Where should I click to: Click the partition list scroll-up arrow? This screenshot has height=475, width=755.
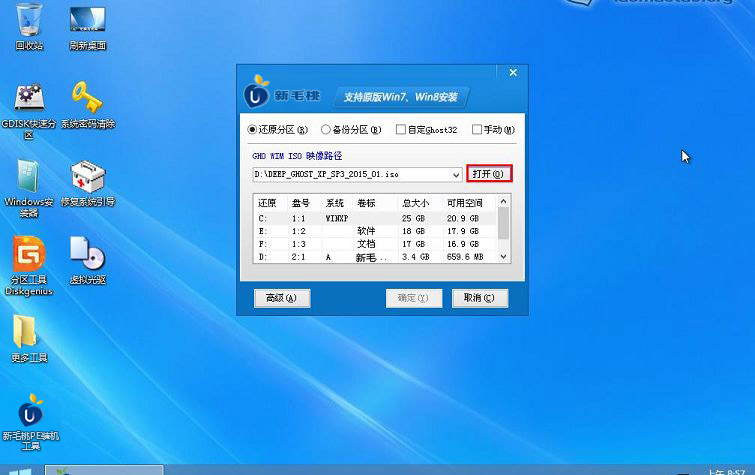point(504,201)
